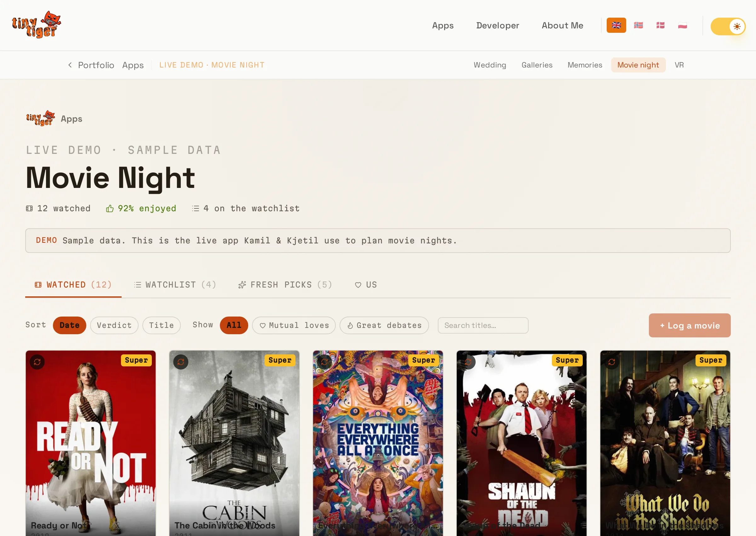Click the LIVE DEMO · MOVIE NIGHT label

click(x=212, y=65)
